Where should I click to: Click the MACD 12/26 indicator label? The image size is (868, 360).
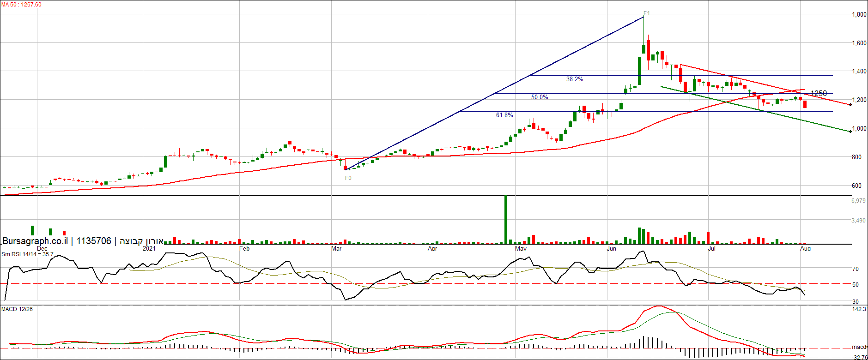[17, 309]
